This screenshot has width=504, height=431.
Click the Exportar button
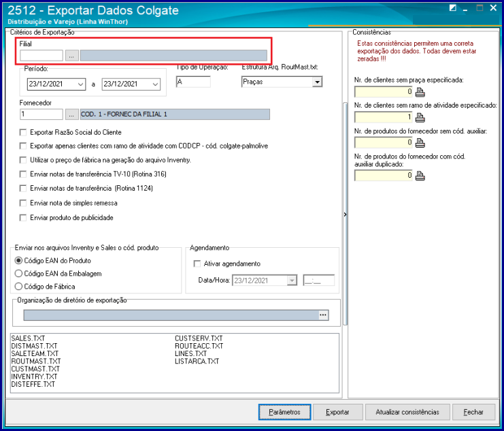(337, 412)
